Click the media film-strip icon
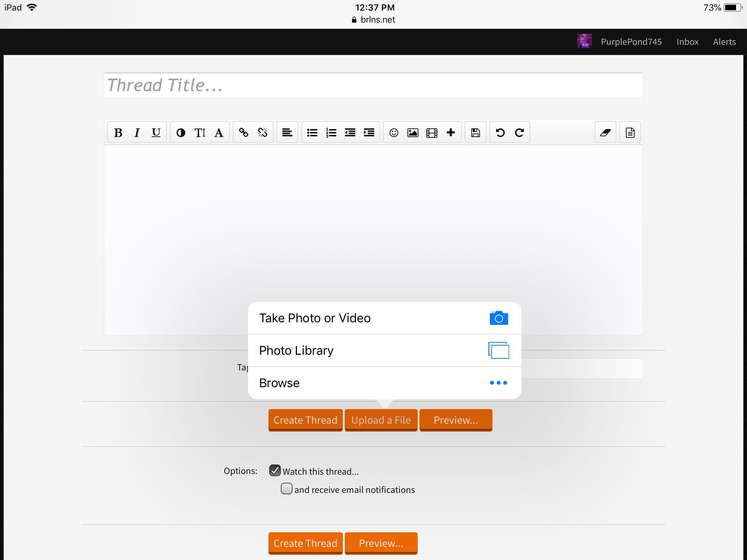The height and width of the screenshot is (560, 747). [432, 132]
